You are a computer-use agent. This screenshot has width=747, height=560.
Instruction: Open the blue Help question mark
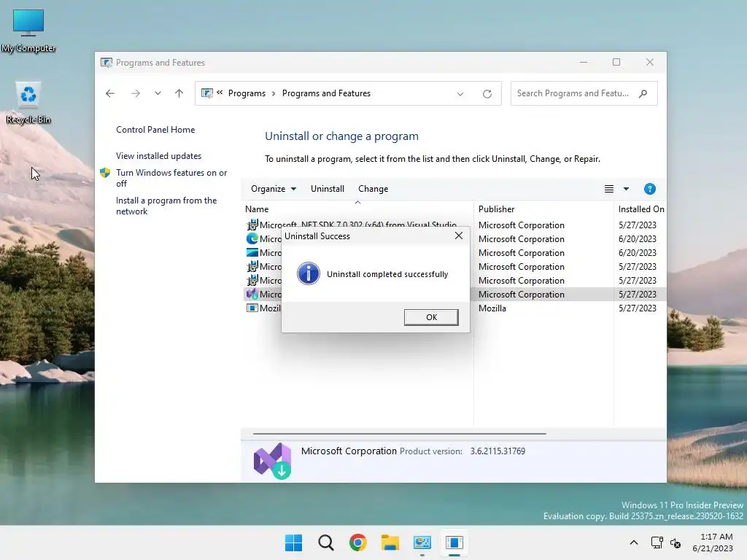click(650, 189)
